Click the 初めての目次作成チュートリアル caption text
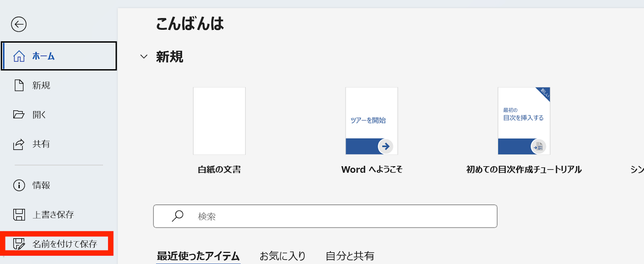The height and width of the screenshot is (264, 644). tap(524, 169)
